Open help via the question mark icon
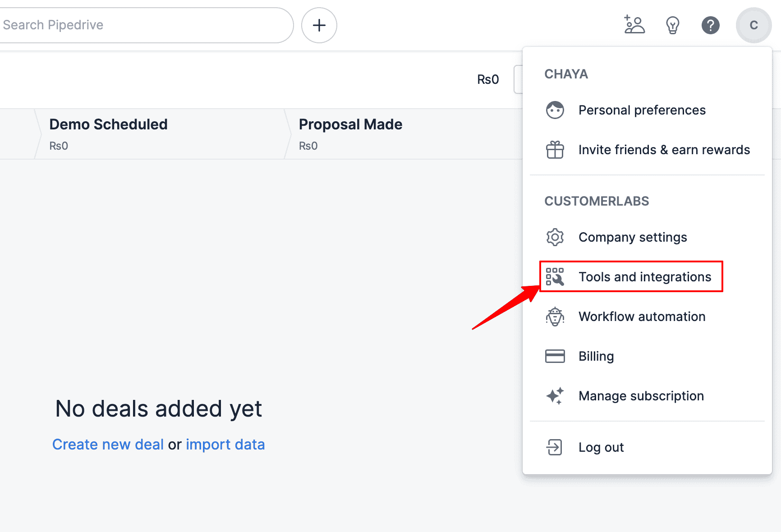Viewport: 781px width, 532px height. 711,25
